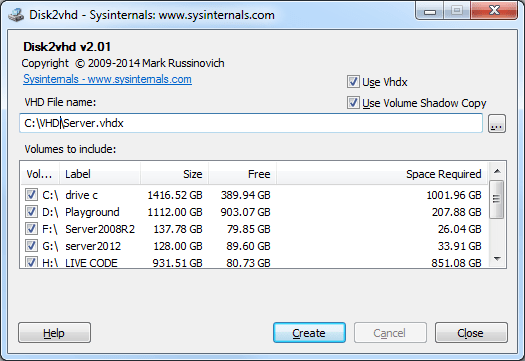Image resolution: width=525 pixels, height=361 pixels.
Task: Sort by the Space Required column header
Action: pyautogui.click(x=382, y=174)
